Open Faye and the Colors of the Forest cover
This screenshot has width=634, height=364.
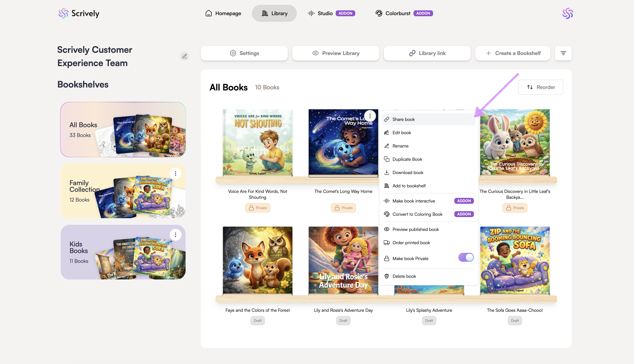[x=257, y=260]
